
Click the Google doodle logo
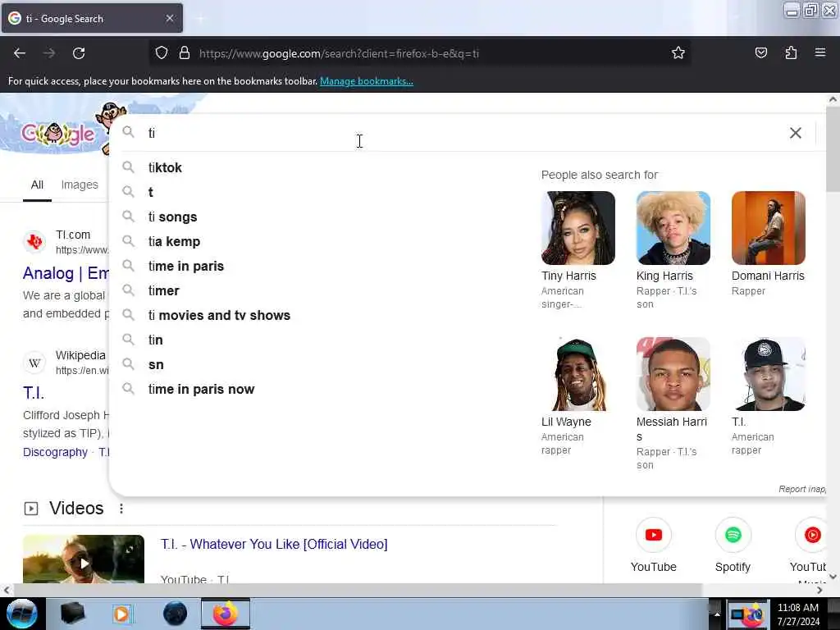click(62, 129)
